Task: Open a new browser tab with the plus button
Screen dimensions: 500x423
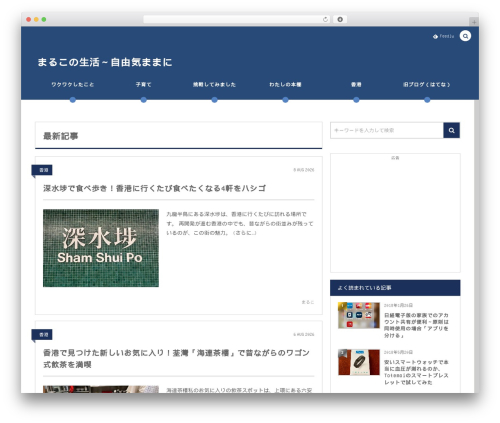Action: 474,22
